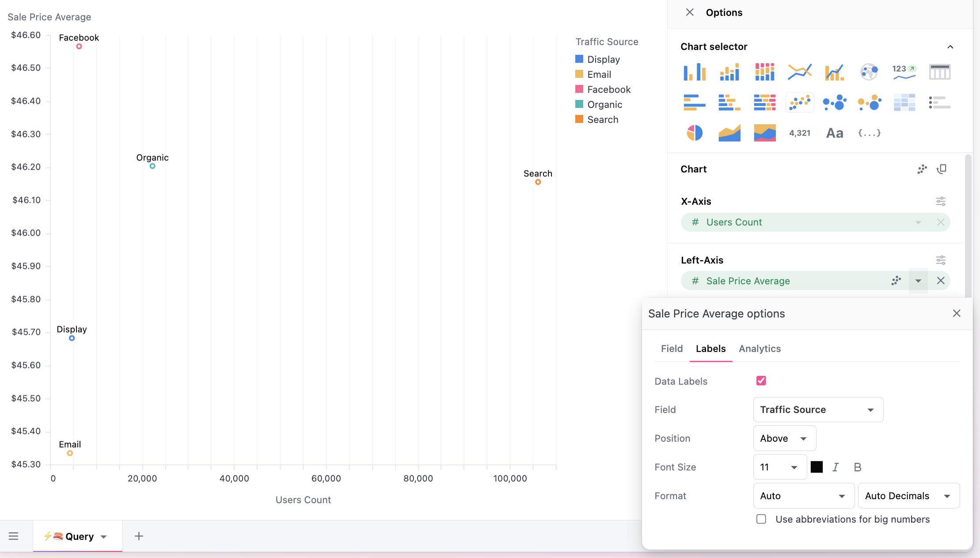Toggle italic label formatting
980x558 pixels.
[x=835, y=467]
